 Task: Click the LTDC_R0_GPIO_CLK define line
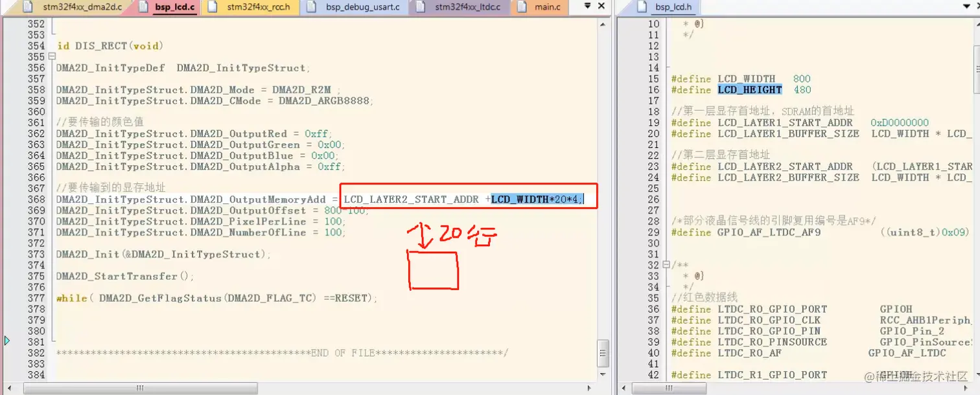point(821,321)
